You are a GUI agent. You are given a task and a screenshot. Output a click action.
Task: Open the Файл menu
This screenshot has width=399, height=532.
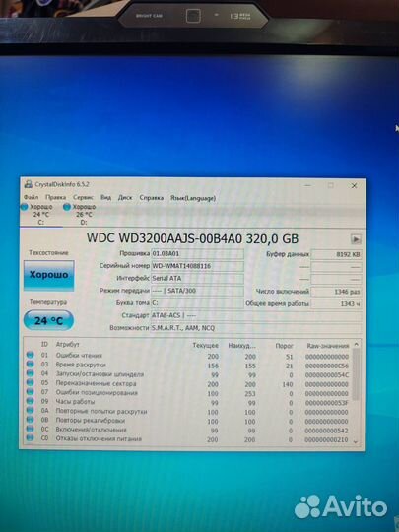click(x=31, y=197)
